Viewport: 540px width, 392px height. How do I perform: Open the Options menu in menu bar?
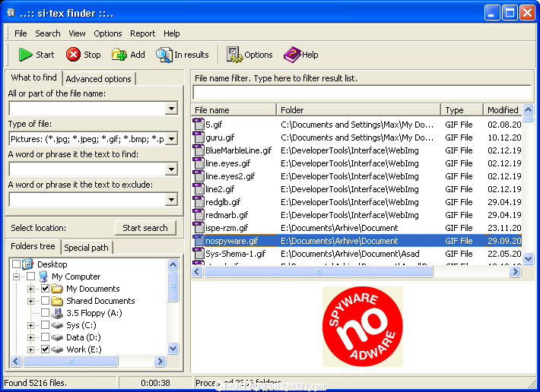point(108,33)
